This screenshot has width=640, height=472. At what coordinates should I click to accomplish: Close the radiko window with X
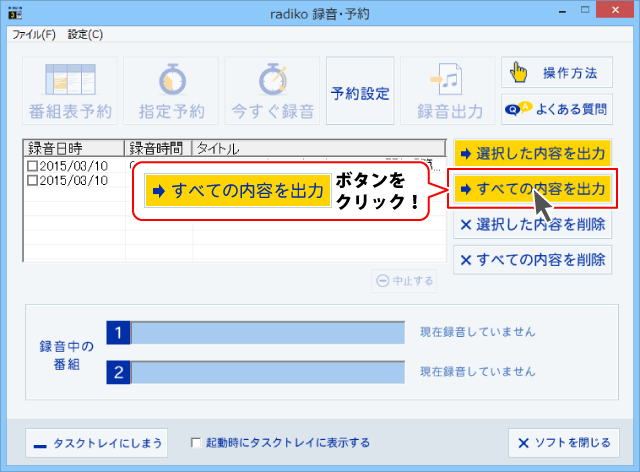(x=615, y=10)
